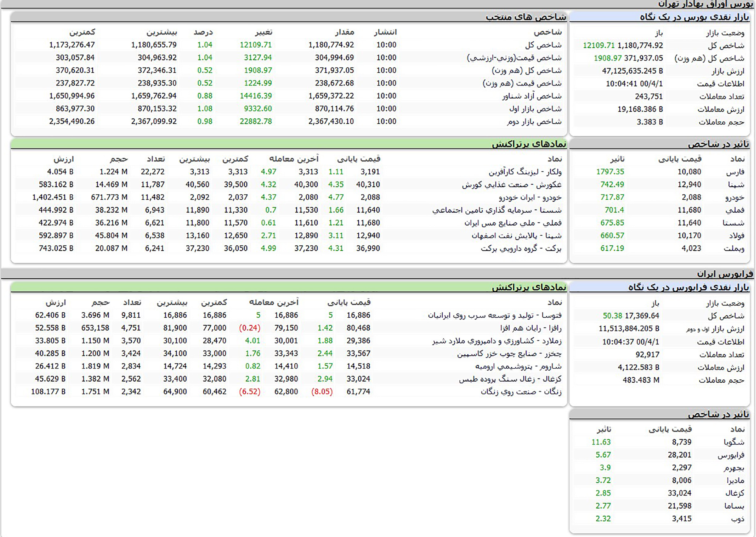Click the شاخص های منتخب panel header
The height and width of the screenshot is (537, 756).
pos(525,17)
